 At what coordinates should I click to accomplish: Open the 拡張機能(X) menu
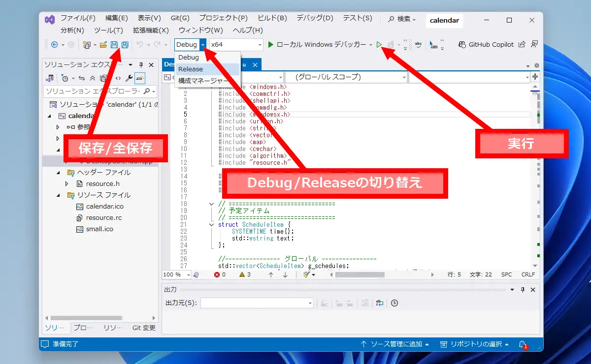click(151, 30)
